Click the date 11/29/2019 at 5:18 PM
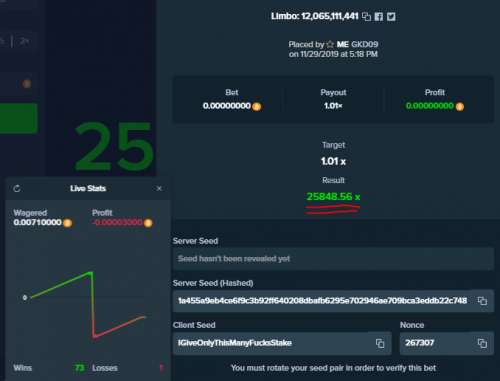This screenshot has width=500, height=381. (333, 54)
